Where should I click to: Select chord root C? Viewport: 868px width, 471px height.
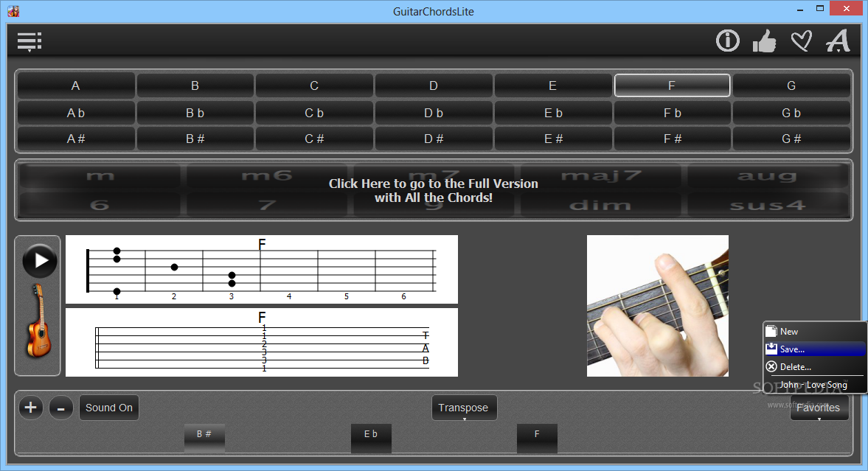[x=314, y=86]
